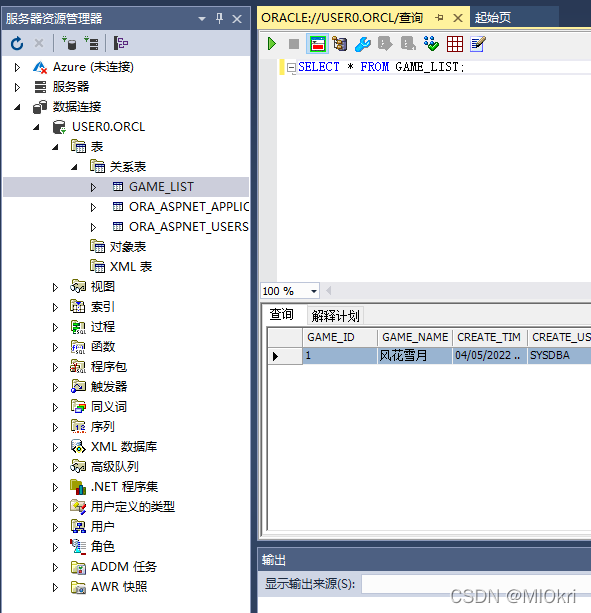
Task: Select the 触发器 node
Action: (109, 387)
